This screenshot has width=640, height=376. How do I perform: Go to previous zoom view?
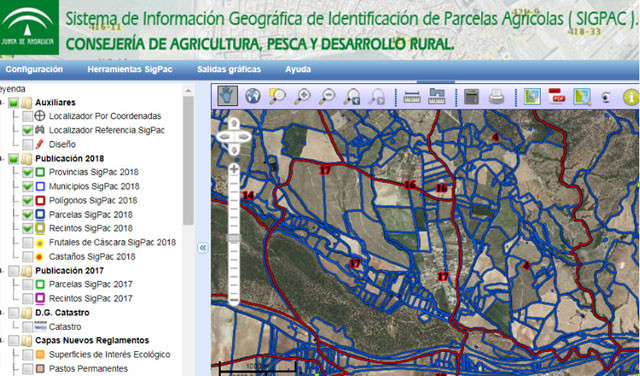[352, 96]
